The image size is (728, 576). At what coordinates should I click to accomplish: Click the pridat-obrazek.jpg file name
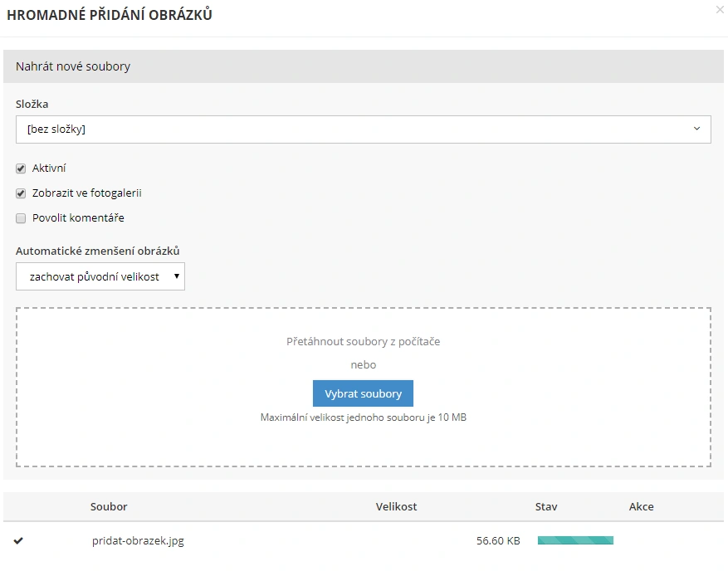point(138,541)
